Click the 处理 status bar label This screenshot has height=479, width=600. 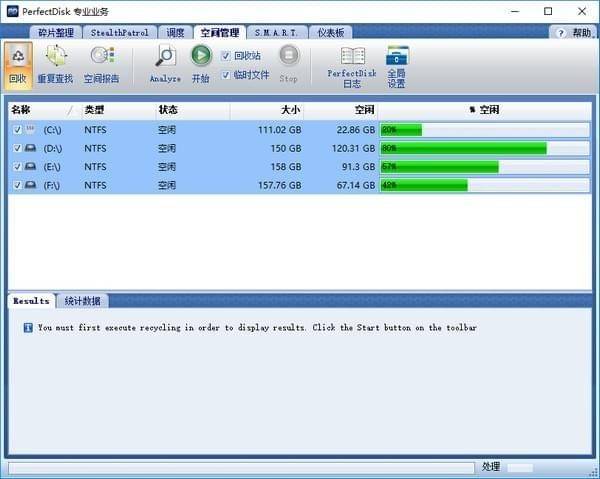(491, 466)
